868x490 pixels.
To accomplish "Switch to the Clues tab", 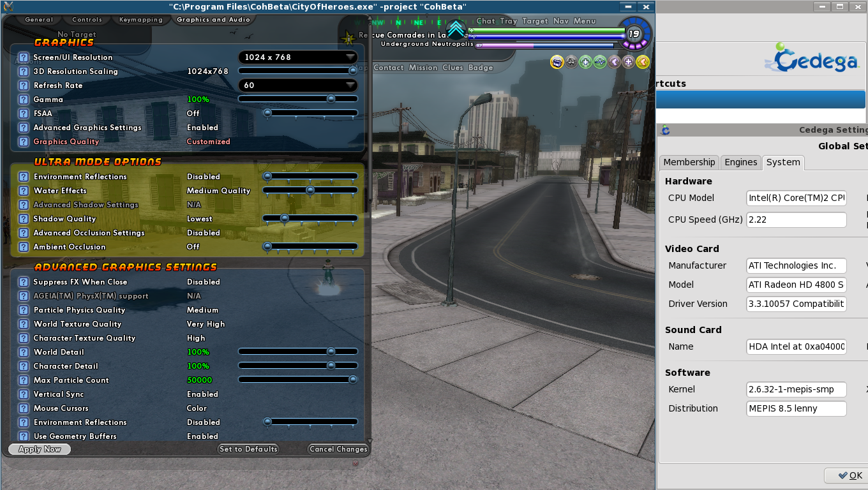I will [453, 68].
